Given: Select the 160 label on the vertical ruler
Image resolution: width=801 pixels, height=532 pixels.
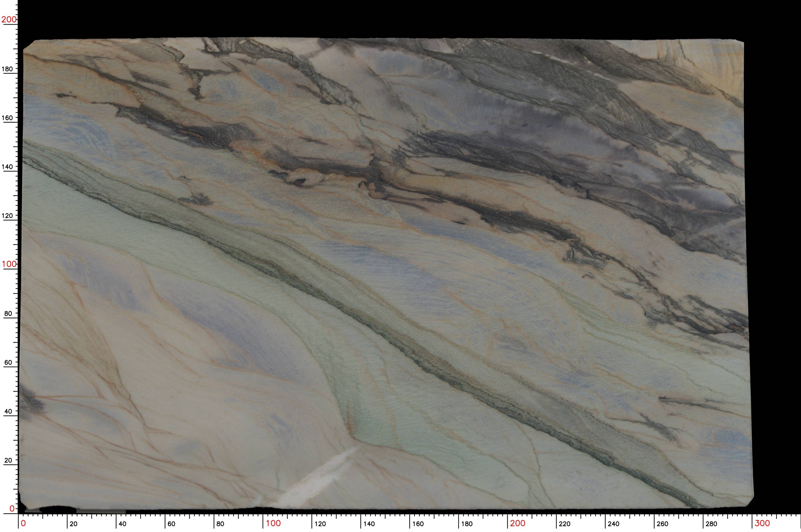Looking at the screenshot, I should point(7,118).
